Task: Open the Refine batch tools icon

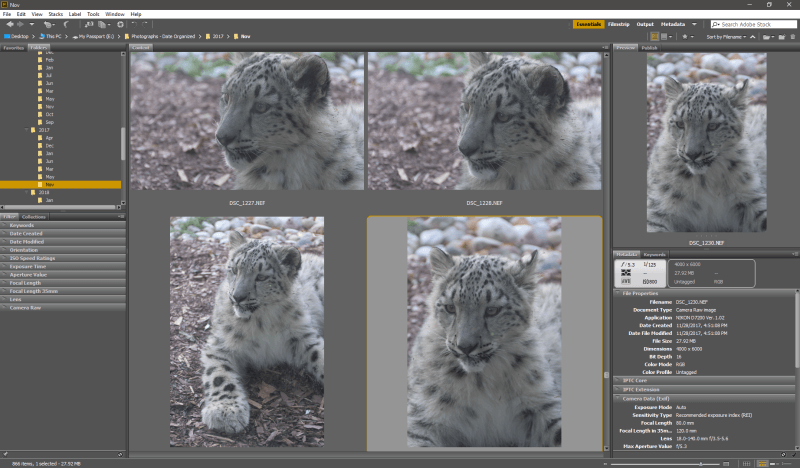Action: tap(103, 24)
